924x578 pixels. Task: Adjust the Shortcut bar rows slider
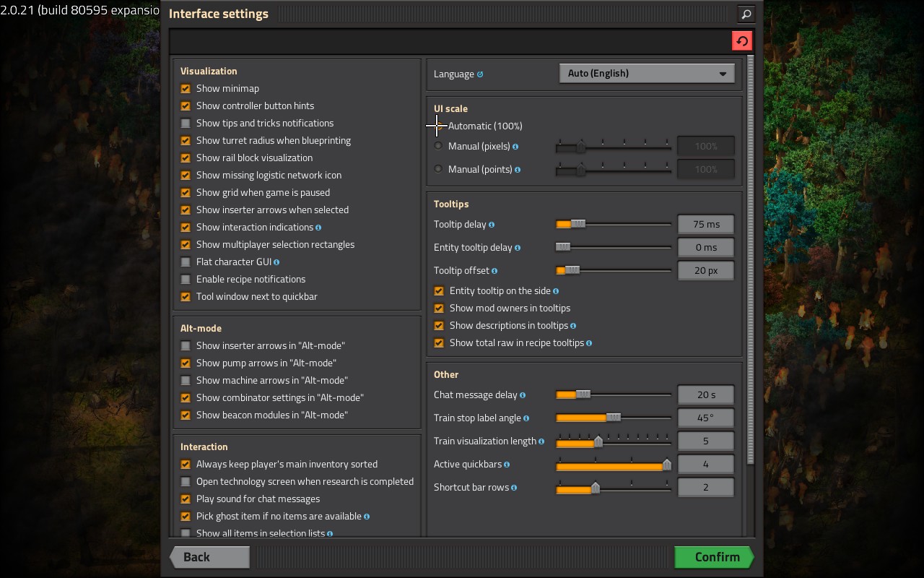pyautogui.click(x=614, y=488)
